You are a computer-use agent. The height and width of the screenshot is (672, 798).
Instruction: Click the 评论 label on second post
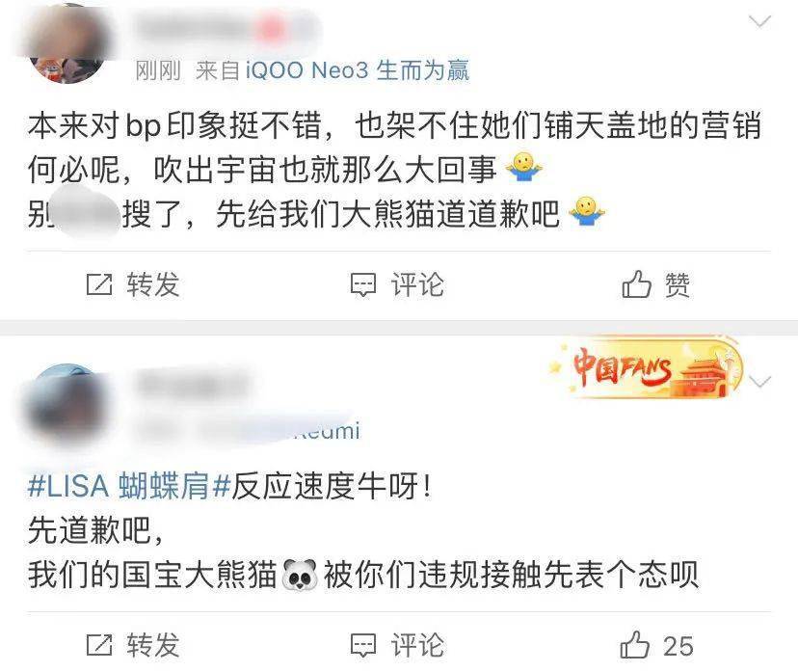coord(417,646)
